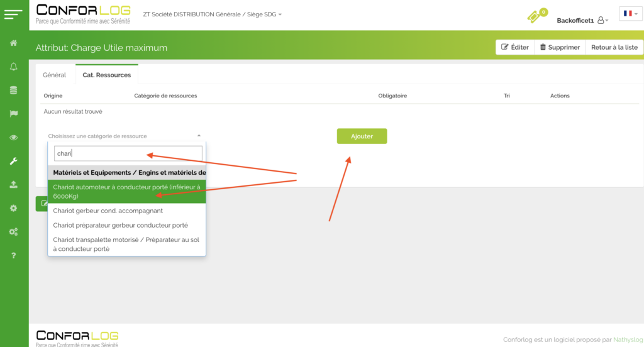Viewport: 644px width, 347px height.
Task: Toggle the hamburger sidebar menu
Action: pyautogui.click(x=13, y=14)
